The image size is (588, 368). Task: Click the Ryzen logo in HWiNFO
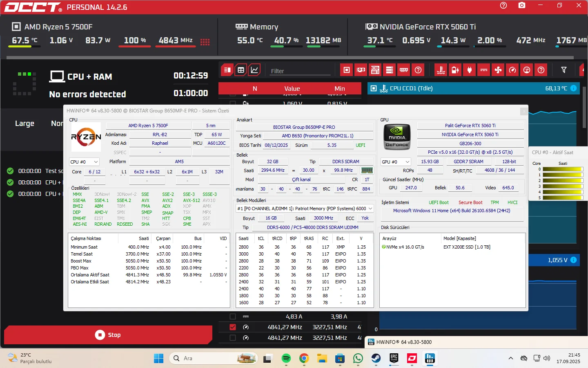tap(86, 137)
